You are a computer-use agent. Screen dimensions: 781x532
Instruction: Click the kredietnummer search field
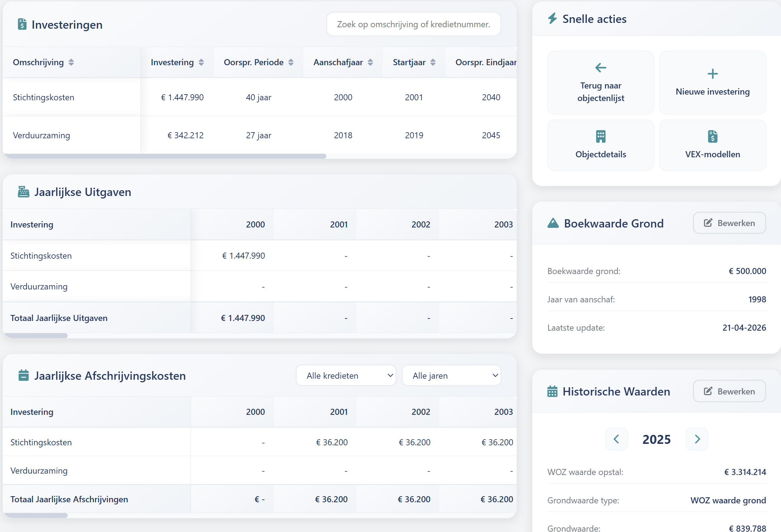pos(413,24)
